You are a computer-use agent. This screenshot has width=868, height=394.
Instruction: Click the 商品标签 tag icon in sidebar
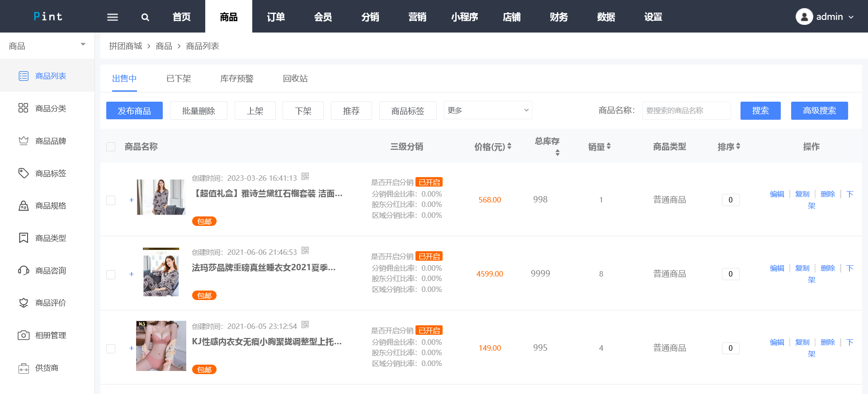[23, 173]
